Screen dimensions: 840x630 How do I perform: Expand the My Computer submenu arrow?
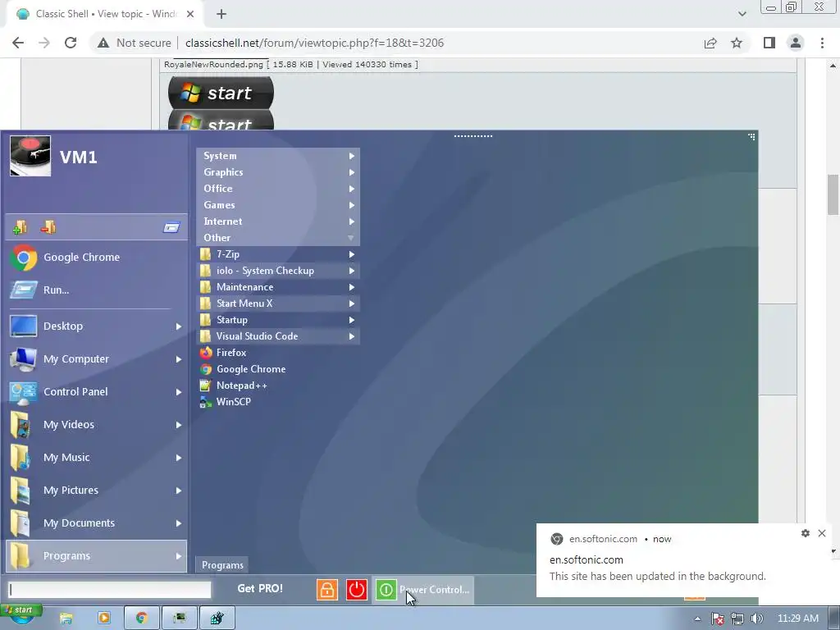tap(178, 359)
